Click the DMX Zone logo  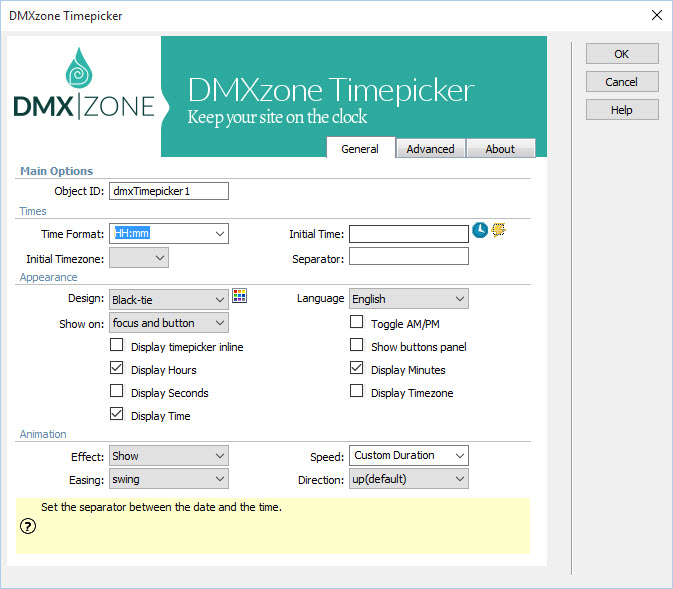(x=84, y=84)
